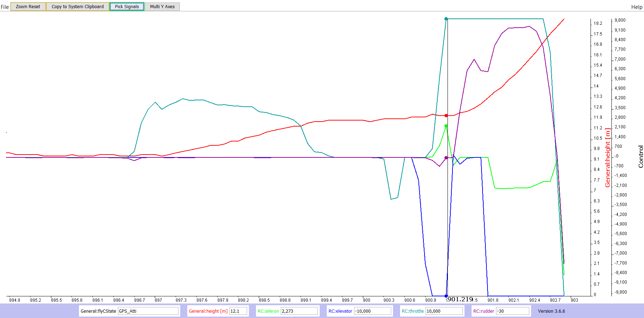Click the 9,800 tick on control axis
Viewport: 644px width, 318px height.
[620, 20]
